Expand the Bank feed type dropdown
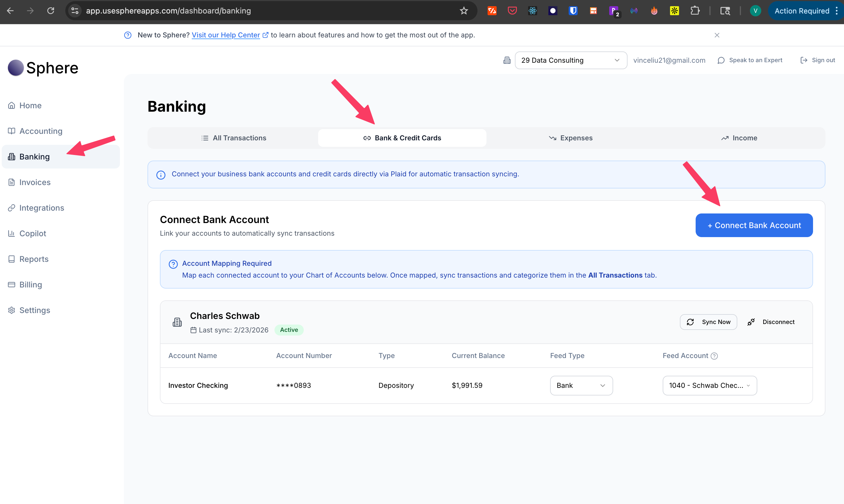Image resolution: width=844 pixels, height=504 pixels. pos(581,386)
